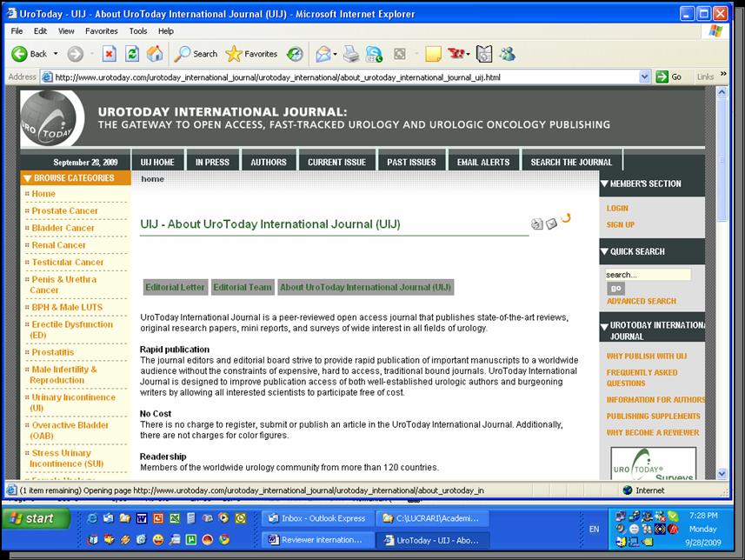Open the Search pane in toolbar

coord(196,54)
